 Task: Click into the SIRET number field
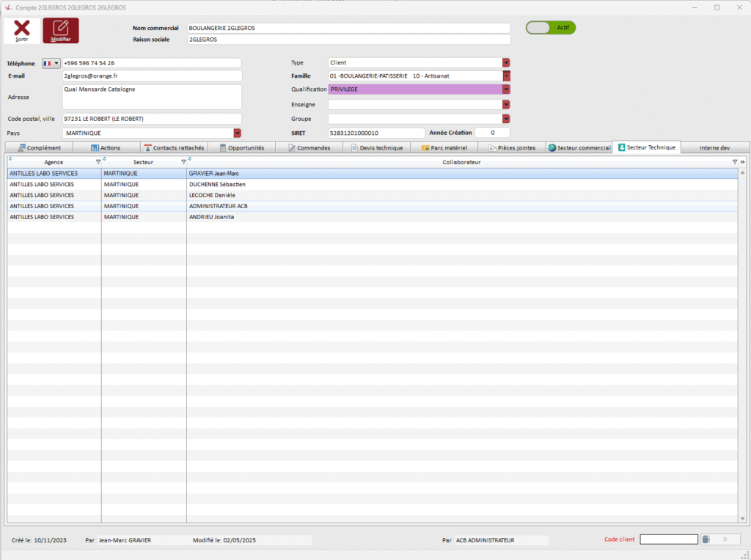tap(375, 133)
